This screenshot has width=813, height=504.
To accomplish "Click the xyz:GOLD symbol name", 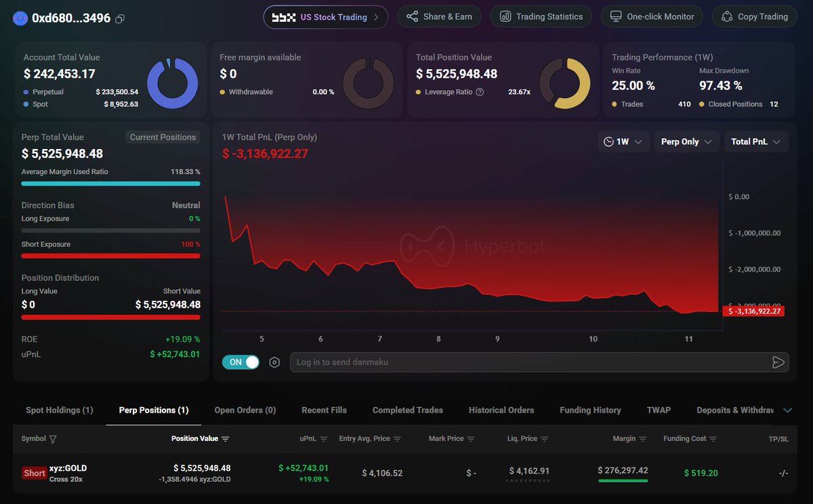I will [x=68, y=468].
